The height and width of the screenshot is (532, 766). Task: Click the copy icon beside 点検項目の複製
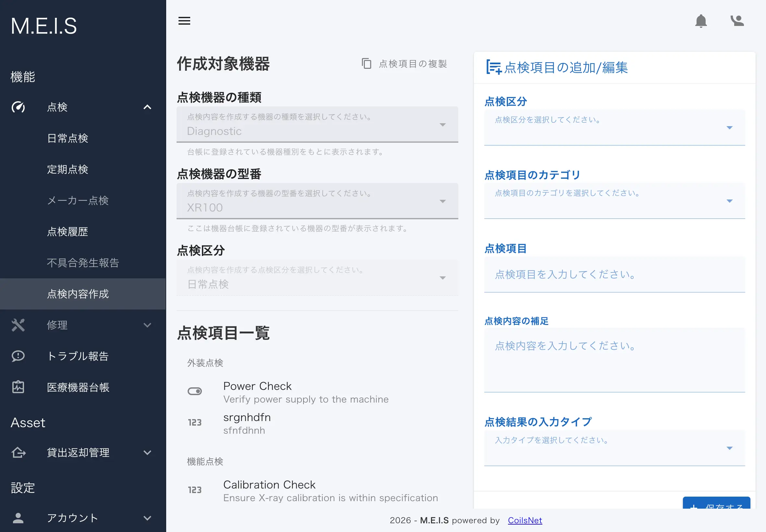(x=366, y=63)
